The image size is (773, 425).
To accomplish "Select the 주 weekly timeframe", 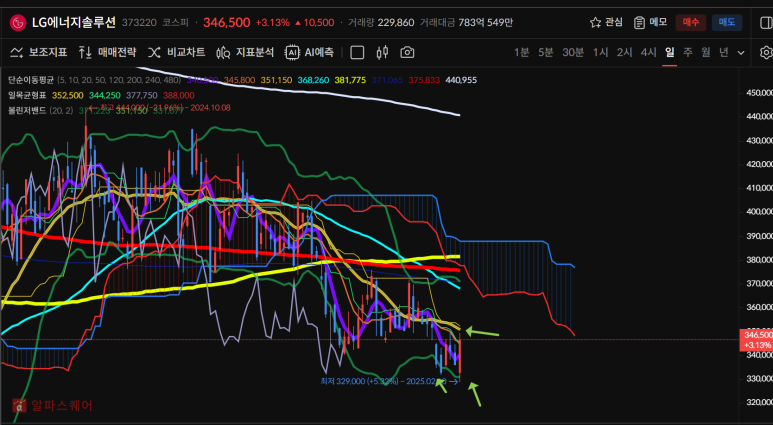I will click(688, 52).
